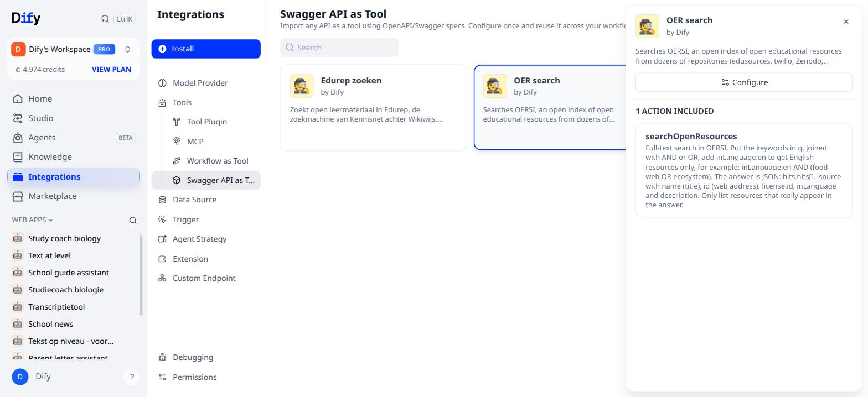This screenshot has height=397, width=868.
Task: Open Studiecoach biologie app
Action: pyautogui.click(x=73, y=290)
